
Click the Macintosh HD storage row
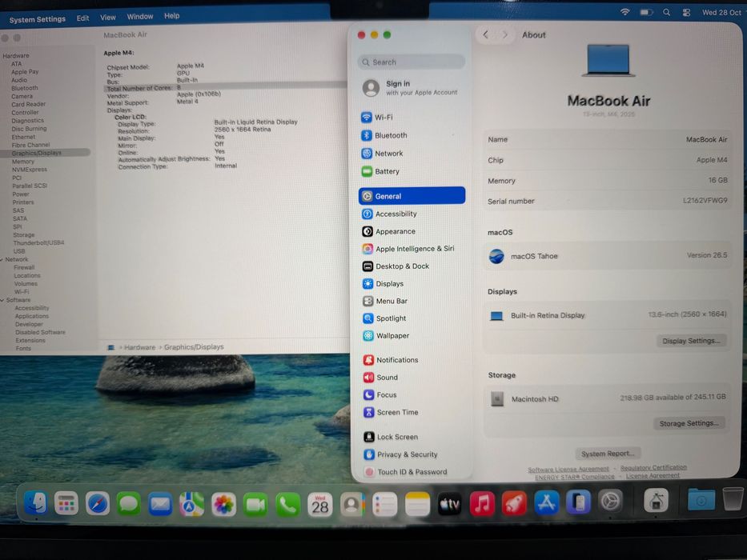(608, 398)
